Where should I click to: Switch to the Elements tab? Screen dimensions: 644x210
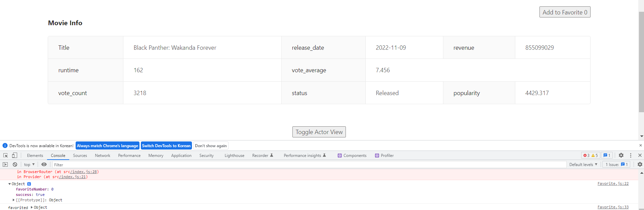pyautogui.click(x=35, y=156)
